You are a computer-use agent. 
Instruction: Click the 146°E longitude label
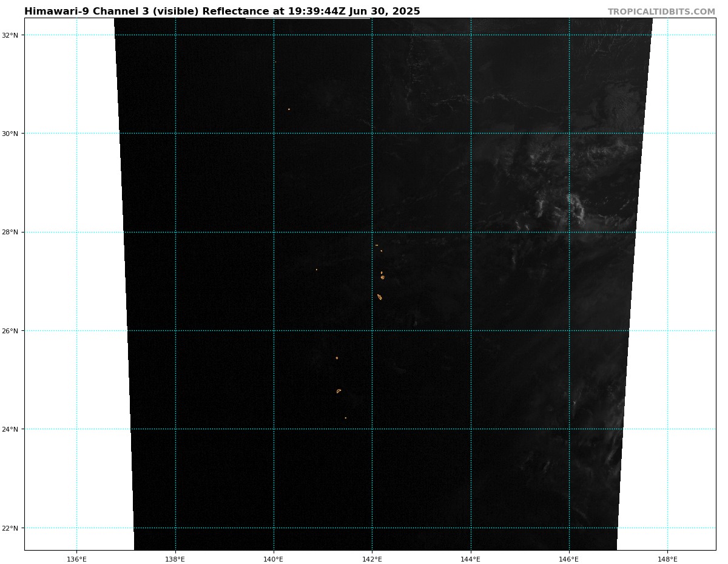569,559
